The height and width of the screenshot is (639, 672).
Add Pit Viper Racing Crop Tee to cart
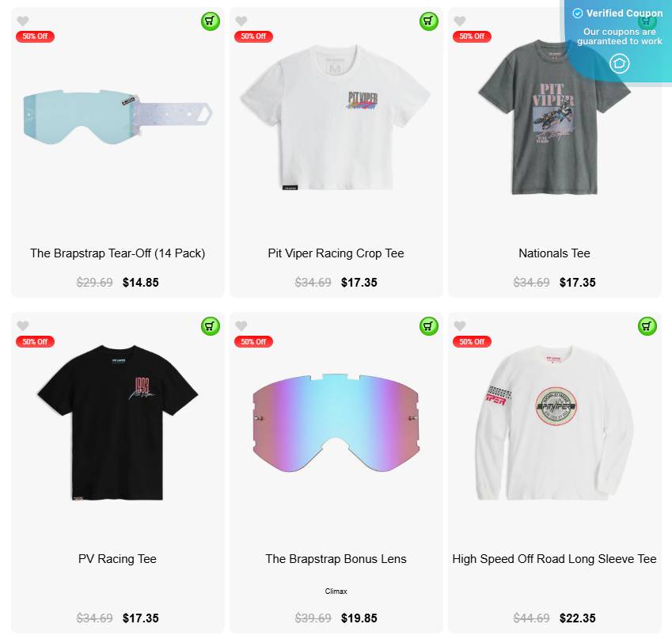(428, 21)
